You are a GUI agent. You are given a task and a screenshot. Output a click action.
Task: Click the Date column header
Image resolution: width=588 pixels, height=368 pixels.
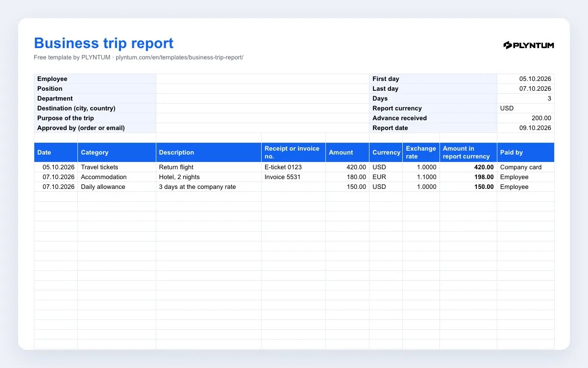click(56, 153)
